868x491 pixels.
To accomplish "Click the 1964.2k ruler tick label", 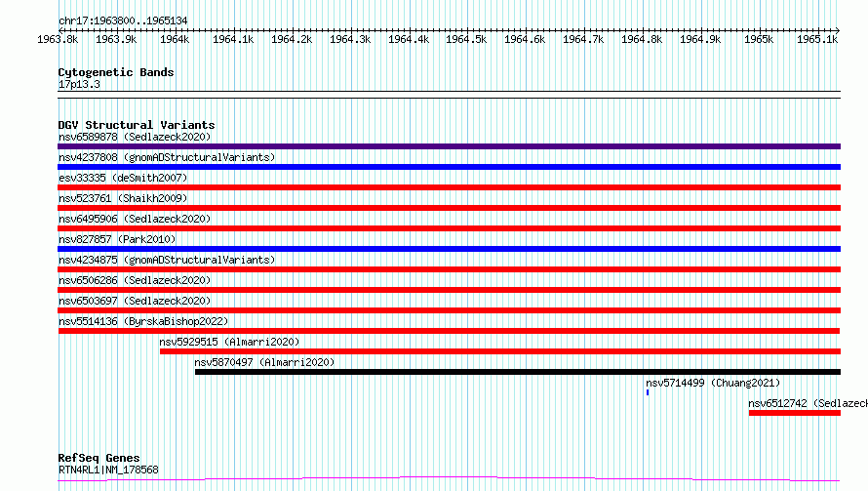I will pos(292,39).
